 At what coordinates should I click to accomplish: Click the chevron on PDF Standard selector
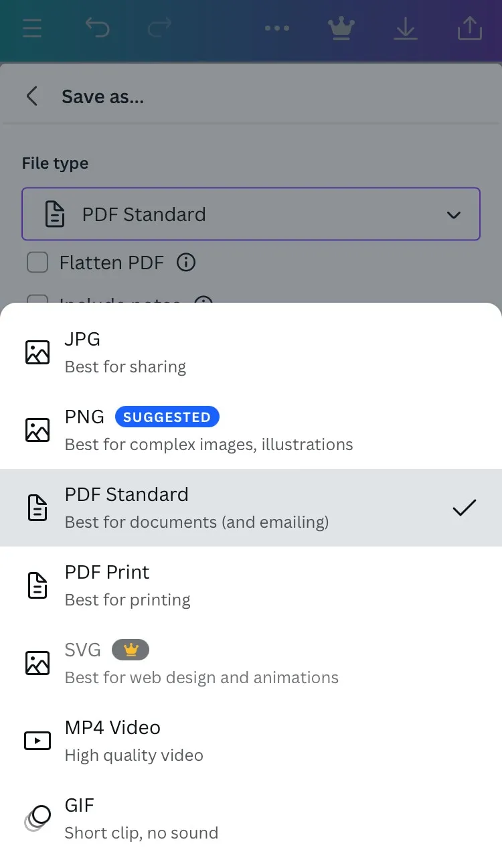454,215
